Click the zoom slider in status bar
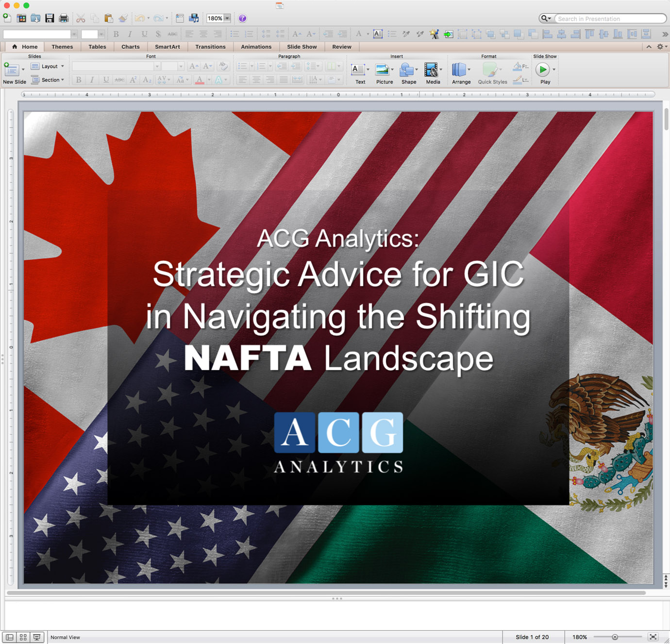 point(615,637)
